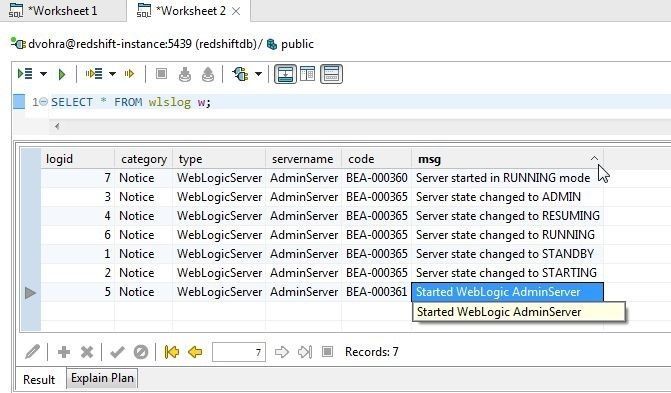671x393 pixels.
Task: Toggle the result panel below editor layout
Action: [x=285, y=74]
